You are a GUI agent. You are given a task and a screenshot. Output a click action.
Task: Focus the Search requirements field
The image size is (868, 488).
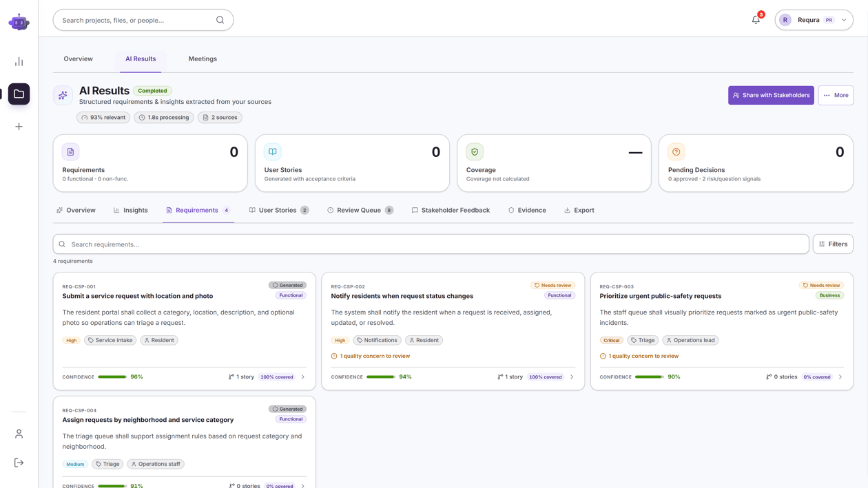(x=431, y=244)
